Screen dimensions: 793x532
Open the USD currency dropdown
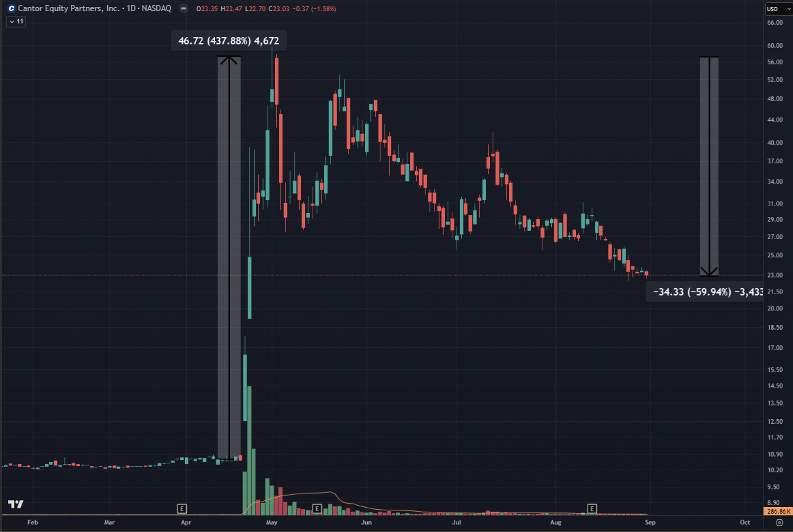click(x=778, y=9)
